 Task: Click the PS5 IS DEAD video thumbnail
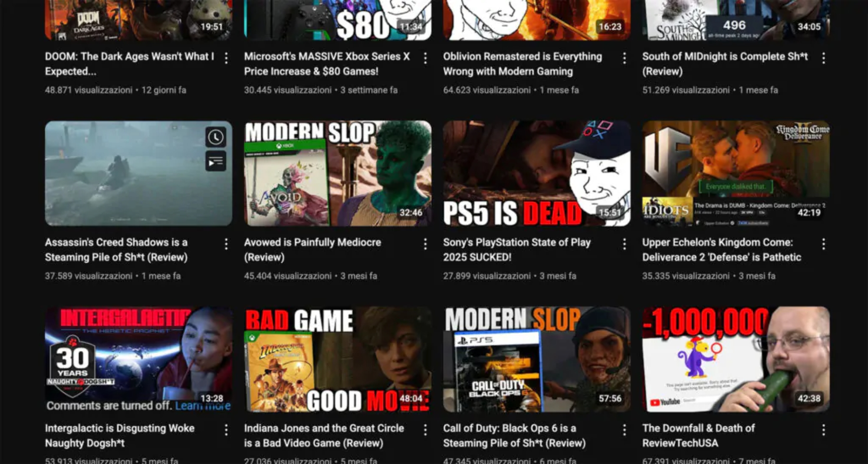[536, 173]
